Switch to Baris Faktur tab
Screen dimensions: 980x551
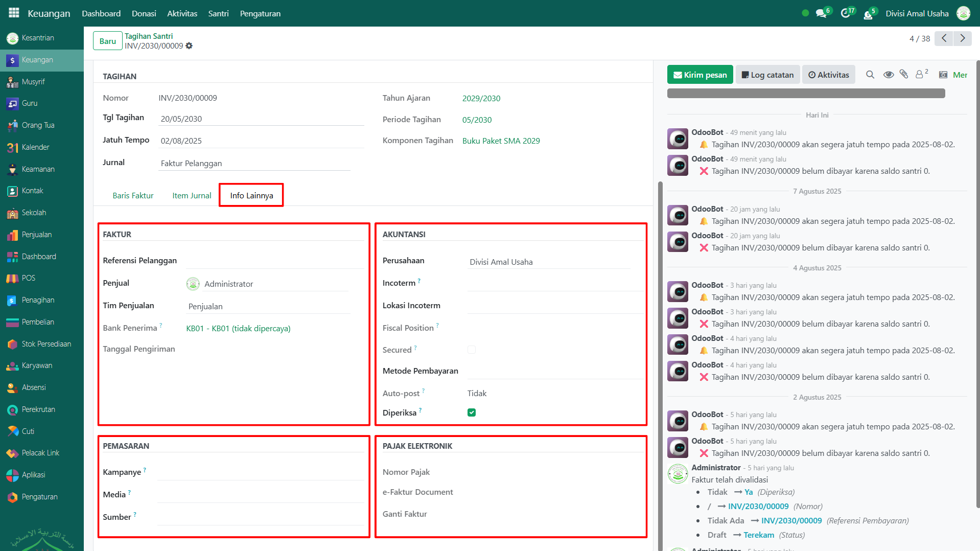click(x=133, y=195)
